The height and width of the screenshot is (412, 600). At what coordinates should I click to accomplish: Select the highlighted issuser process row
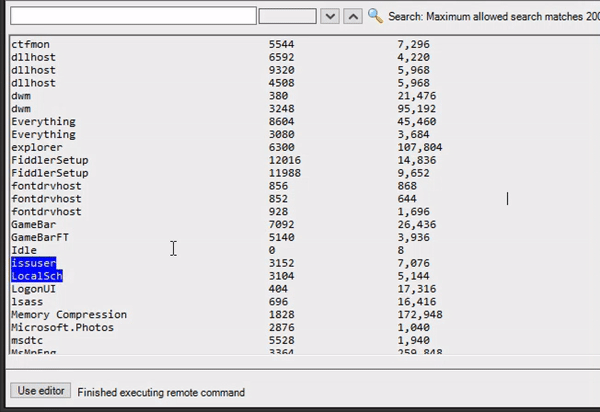pos(33,263)
